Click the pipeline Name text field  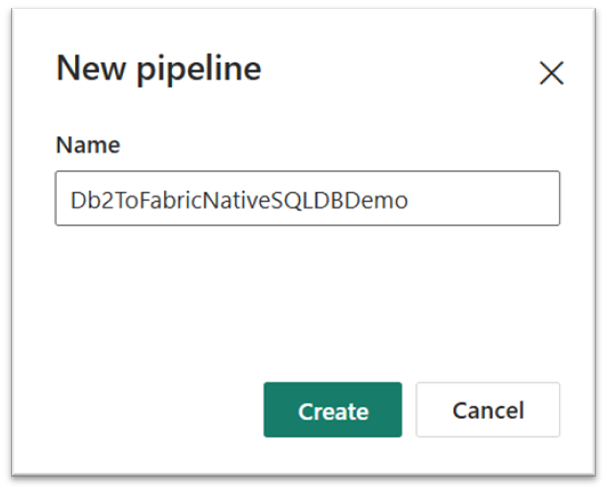[307, 199]
